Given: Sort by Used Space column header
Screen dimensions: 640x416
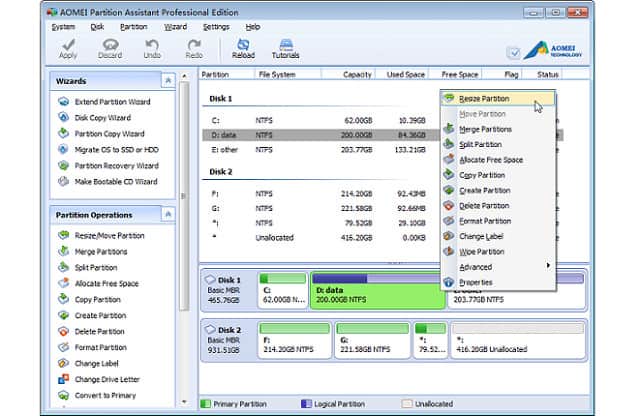Looking at the screenshot, I should tap(402, 74).
